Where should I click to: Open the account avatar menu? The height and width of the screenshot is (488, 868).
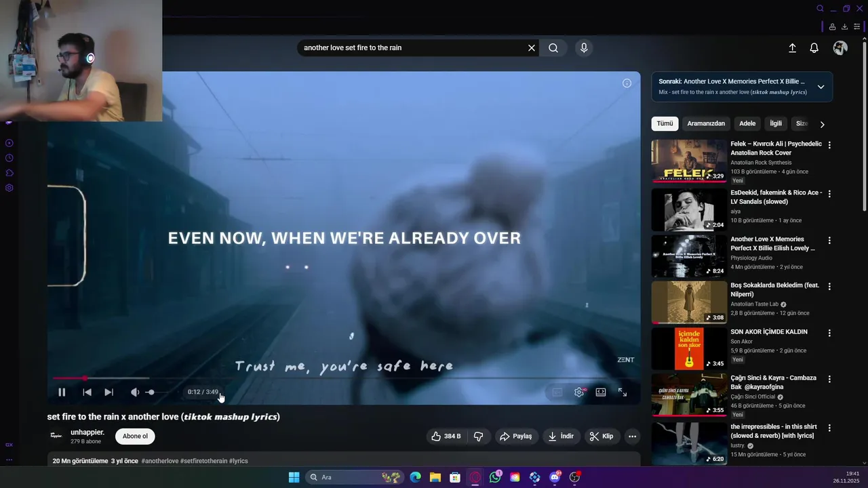[840, 48]
